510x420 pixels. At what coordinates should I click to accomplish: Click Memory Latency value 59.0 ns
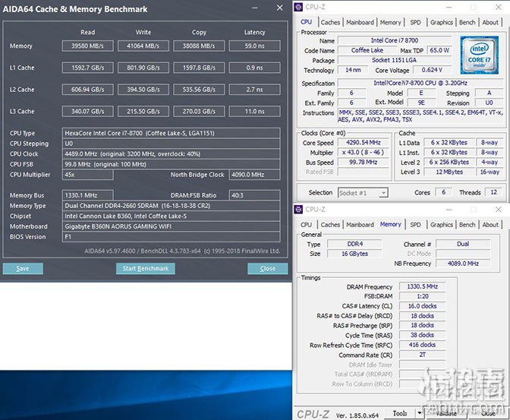pyautogui.click(x=255, y=46)
